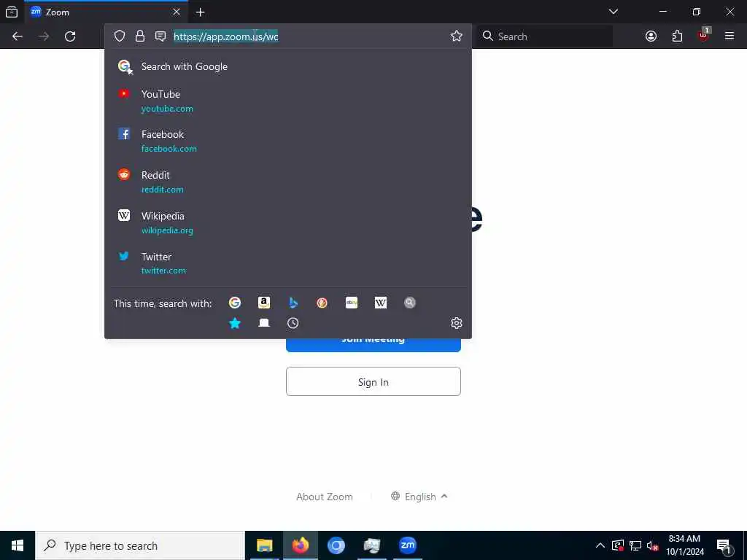747x560 pixels.
Task: Open the About Zoom link
Action: coord(325,497)
